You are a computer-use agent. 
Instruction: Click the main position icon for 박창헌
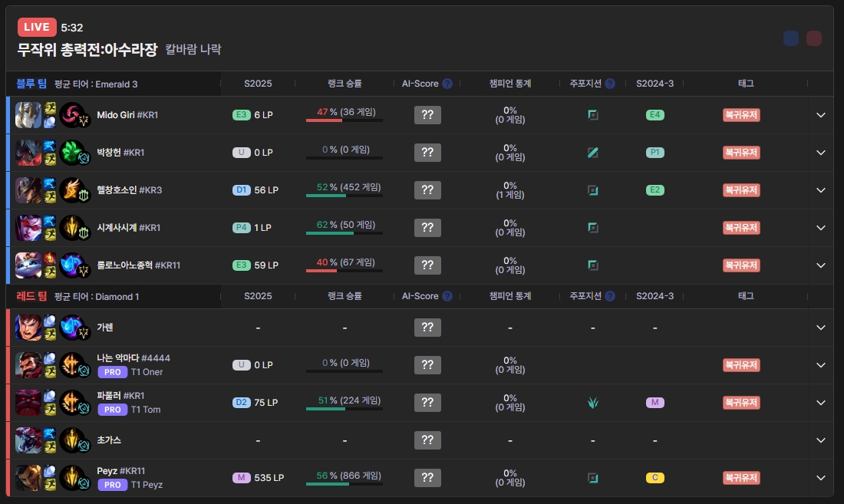pyautogui.click(x=592, y=153)
